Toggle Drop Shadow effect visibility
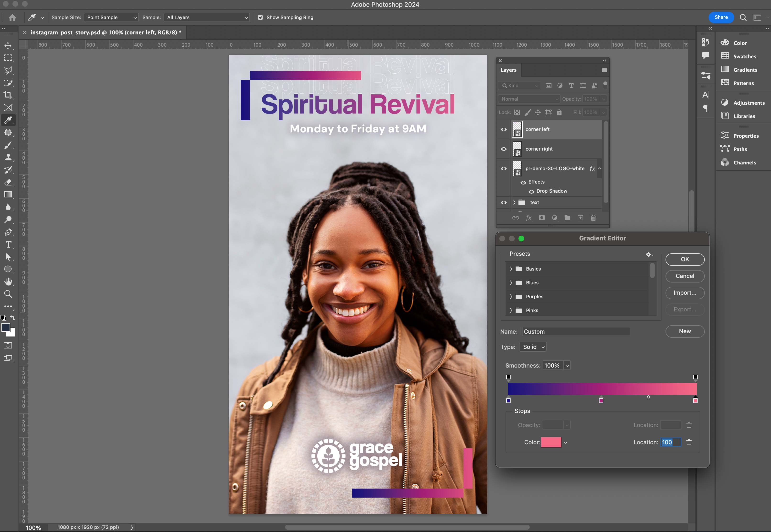This screenshot has width=771, height=532. point(532,191)
